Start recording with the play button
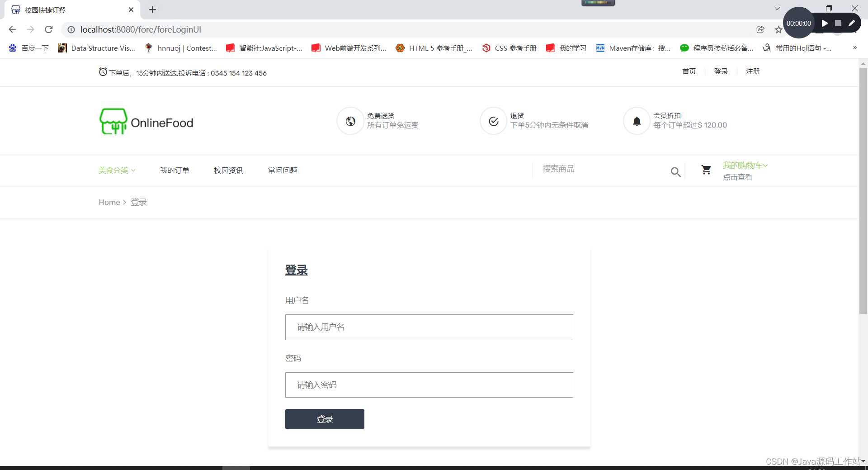 [x=825, y=23]
